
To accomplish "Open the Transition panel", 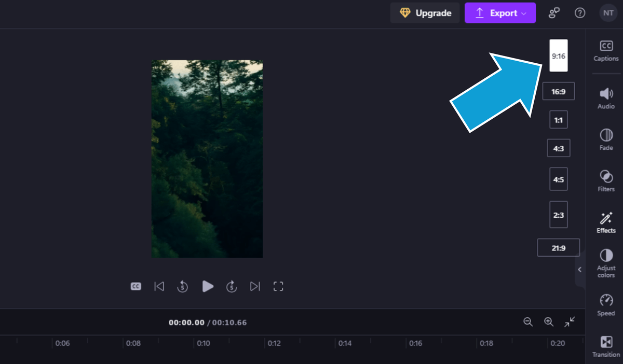I will click(605, 345).
